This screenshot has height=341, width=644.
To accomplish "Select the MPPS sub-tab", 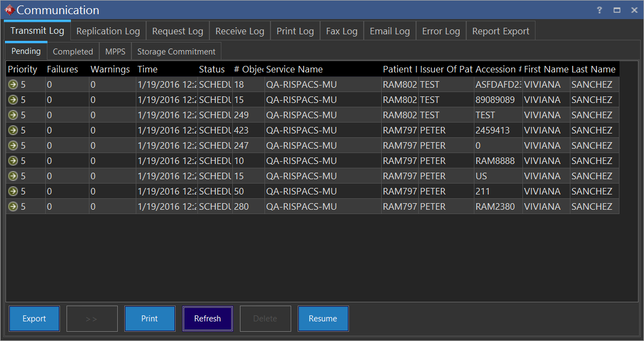I will [x=115, y=51].
